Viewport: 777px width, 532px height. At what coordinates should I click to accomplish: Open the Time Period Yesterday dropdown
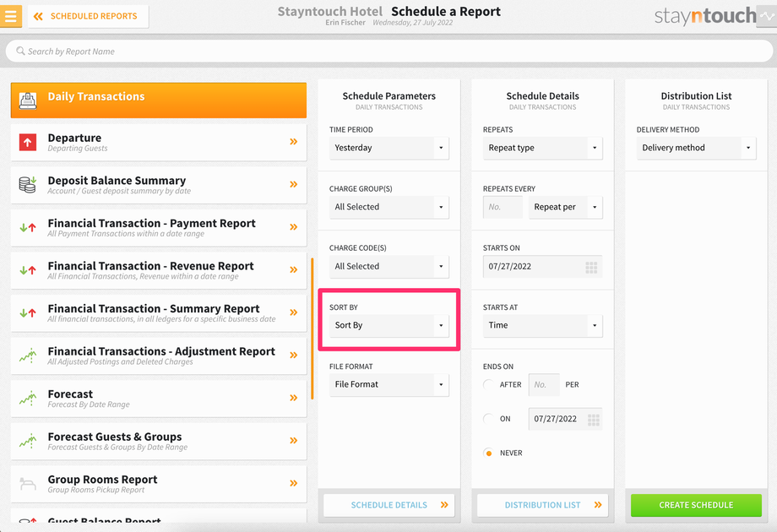pos(389,148)
